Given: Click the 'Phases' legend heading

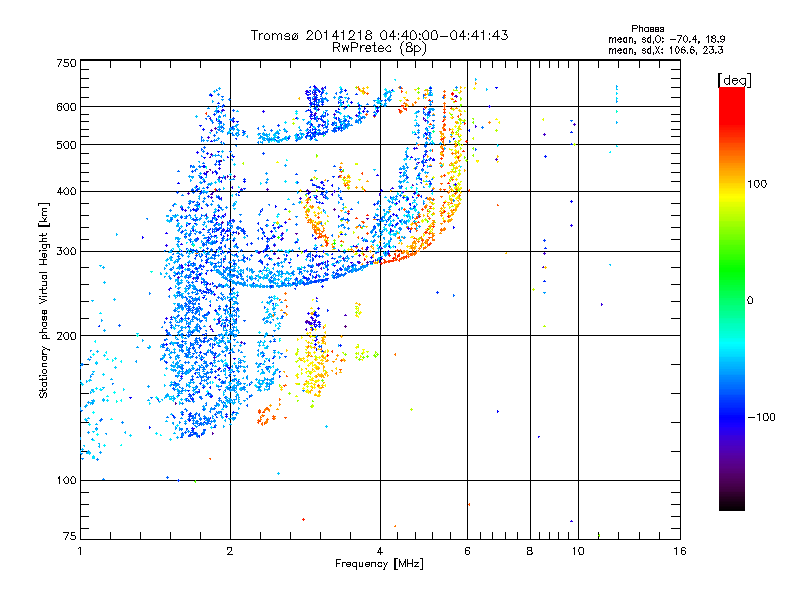Looking at the screenshot, I should (x=647, y=29).
